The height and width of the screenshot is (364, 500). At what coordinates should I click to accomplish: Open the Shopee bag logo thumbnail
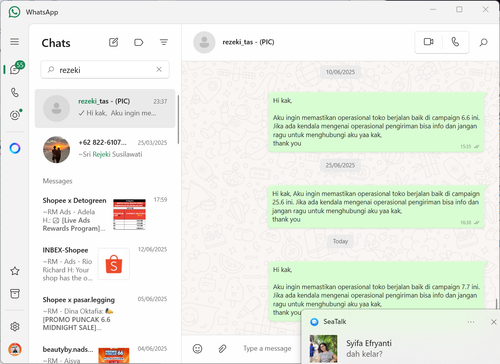(x=114, y=264)
